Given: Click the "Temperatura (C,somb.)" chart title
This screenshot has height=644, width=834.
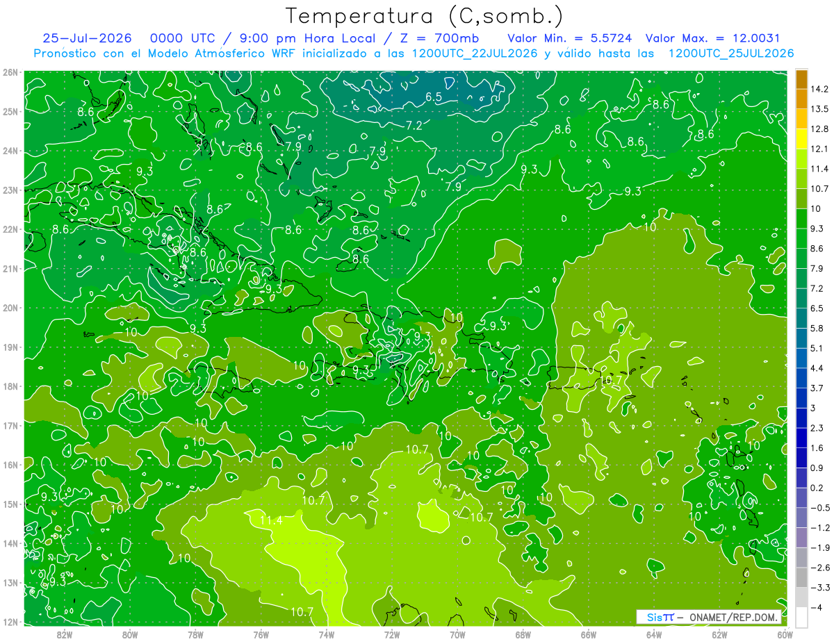Looking at the screenshot, I should 425,16.
